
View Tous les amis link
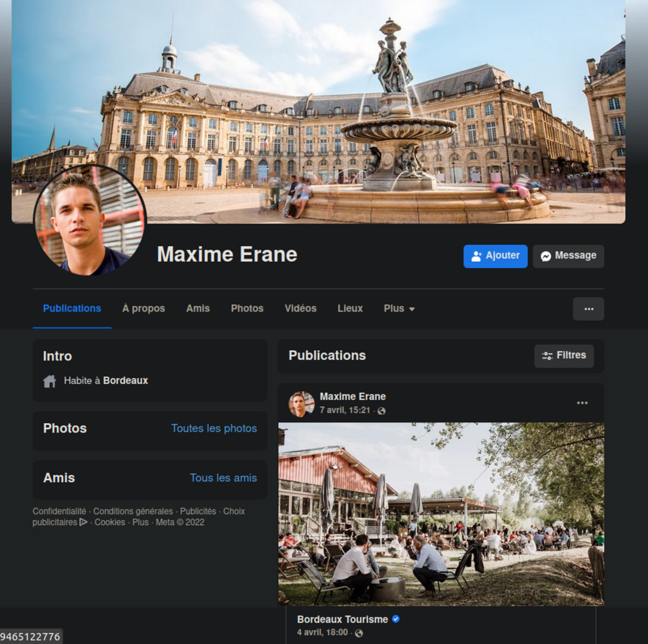point(223,478)
